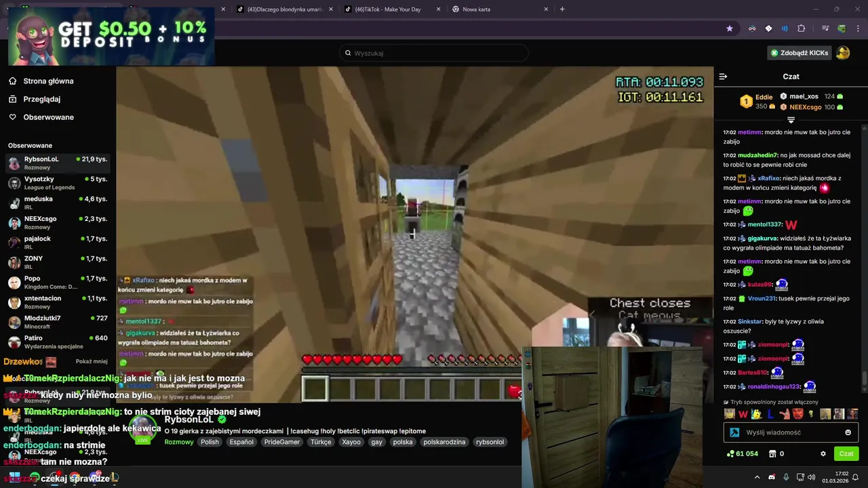The width and height of the screenshot is (868, 488).
Task: Open your Kick account avatar menu
Action: click(x=842, y=53)
